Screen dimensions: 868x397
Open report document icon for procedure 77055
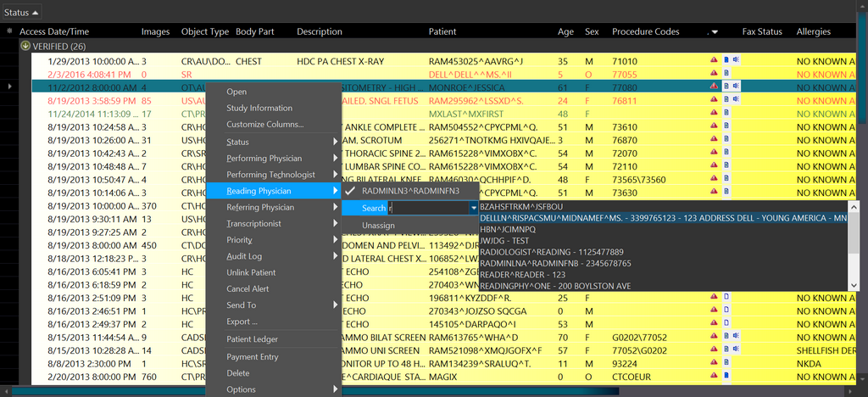pyautogui.click(x=726, y=74)
